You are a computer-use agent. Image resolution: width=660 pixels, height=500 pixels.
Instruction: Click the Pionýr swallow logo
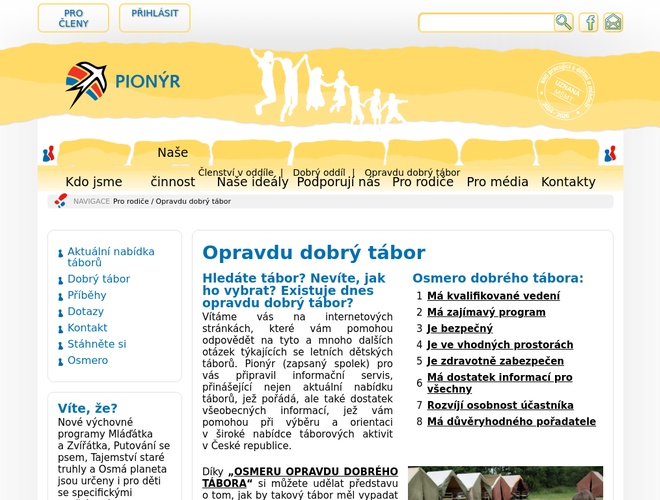click(86, 84)
